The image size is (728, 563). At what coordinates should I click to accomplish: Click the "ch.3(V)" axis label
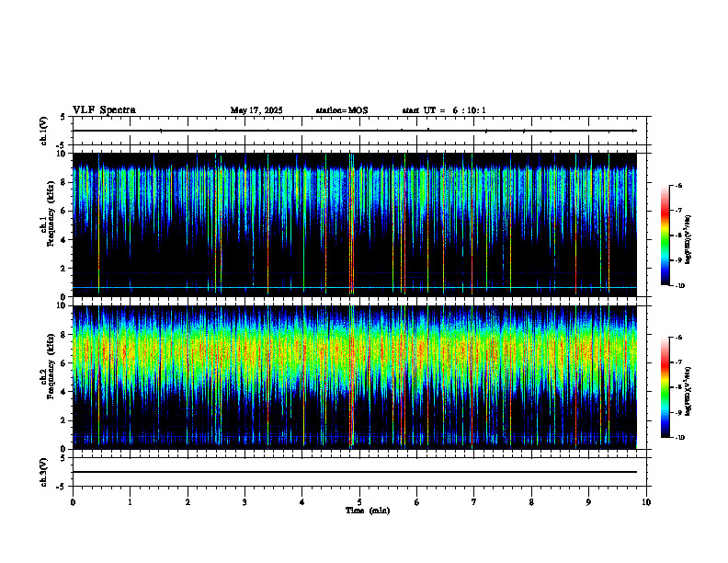[x=44, y=472]
